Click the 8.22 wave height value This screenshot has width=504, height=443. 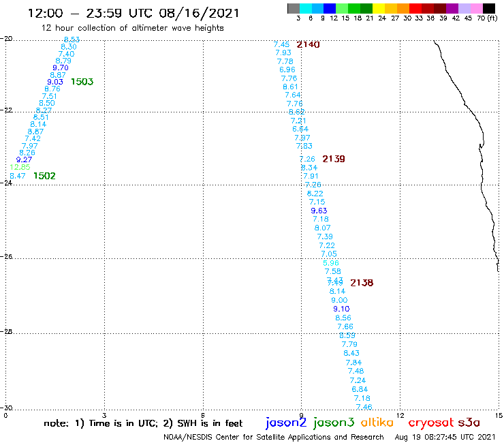pos(315,194)
